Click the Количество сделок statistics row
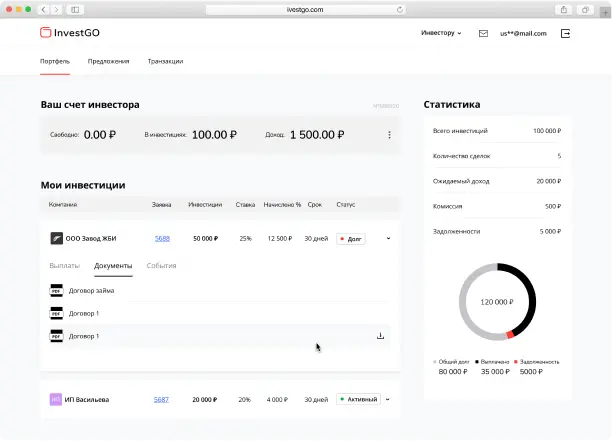612x441 pixels. (497, 156)
